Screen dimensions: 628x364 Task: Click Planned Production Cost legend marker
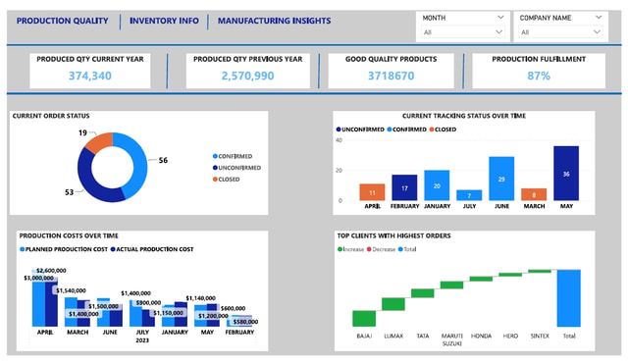(22, 249)
